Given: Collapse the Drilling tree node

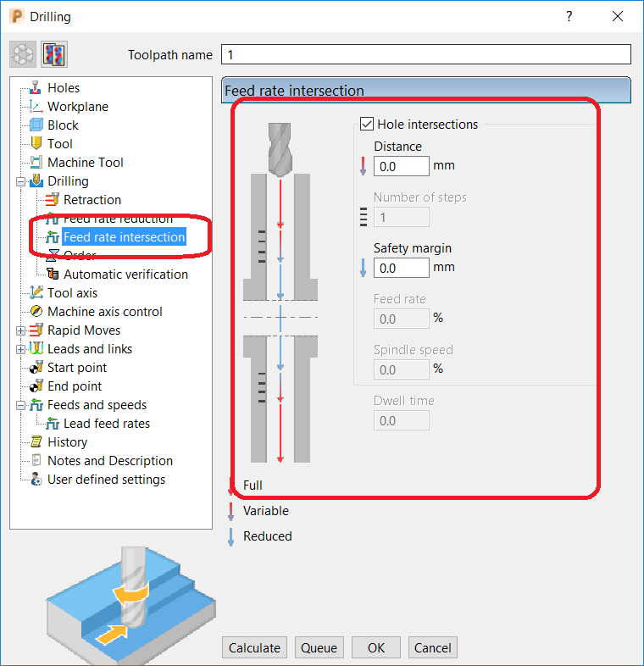Looking at the screenshot, I should (x=20, y=182).
